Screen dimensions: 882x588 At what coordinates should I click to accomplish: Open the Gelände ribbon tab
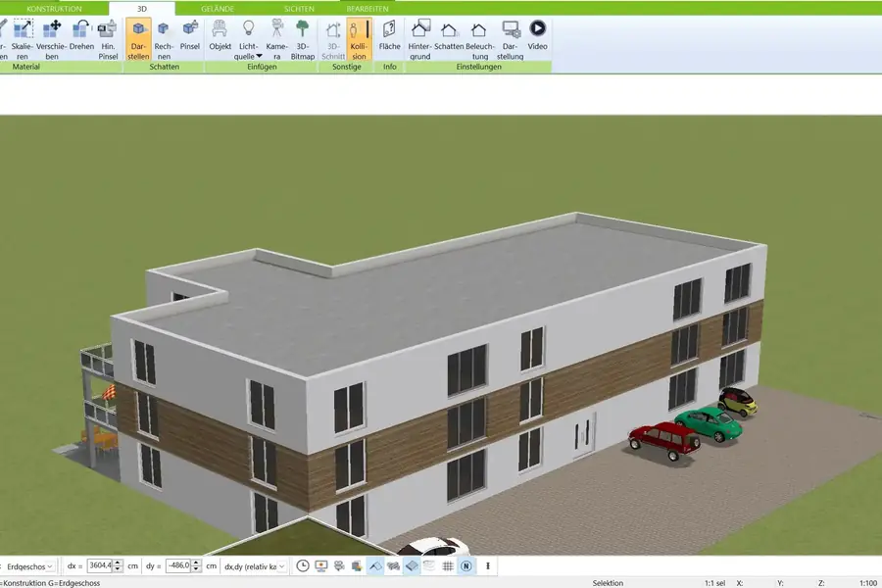click(218, 8)
